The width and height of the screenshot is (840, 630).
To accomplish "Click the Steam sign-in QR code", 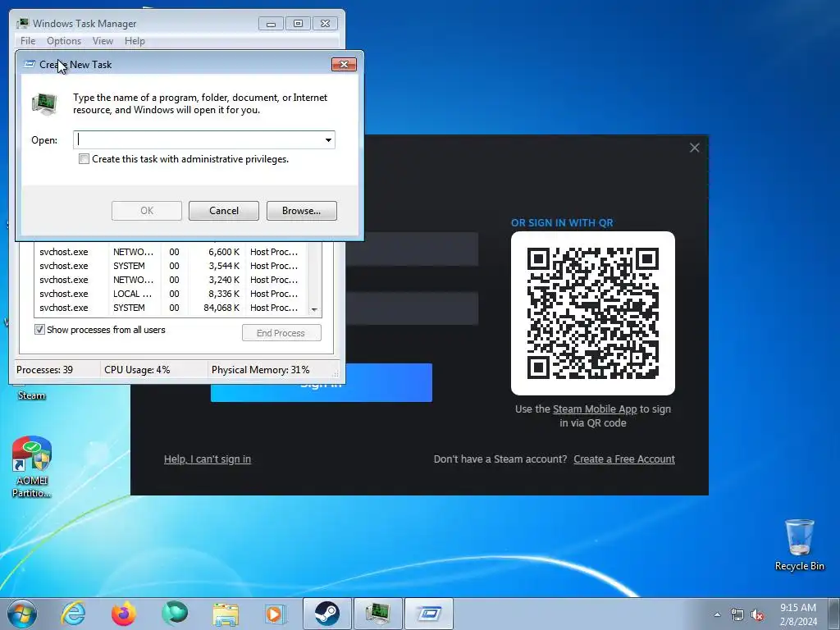I will tap(593, 313).
